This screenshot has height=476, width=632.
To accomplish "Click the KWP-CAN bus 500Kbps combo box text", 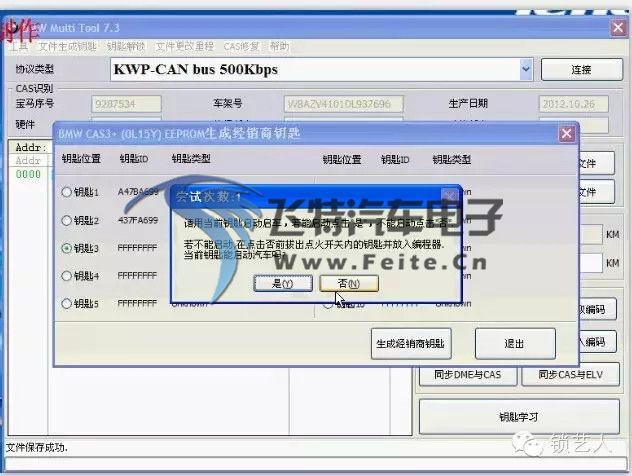I will coord(195,69).
